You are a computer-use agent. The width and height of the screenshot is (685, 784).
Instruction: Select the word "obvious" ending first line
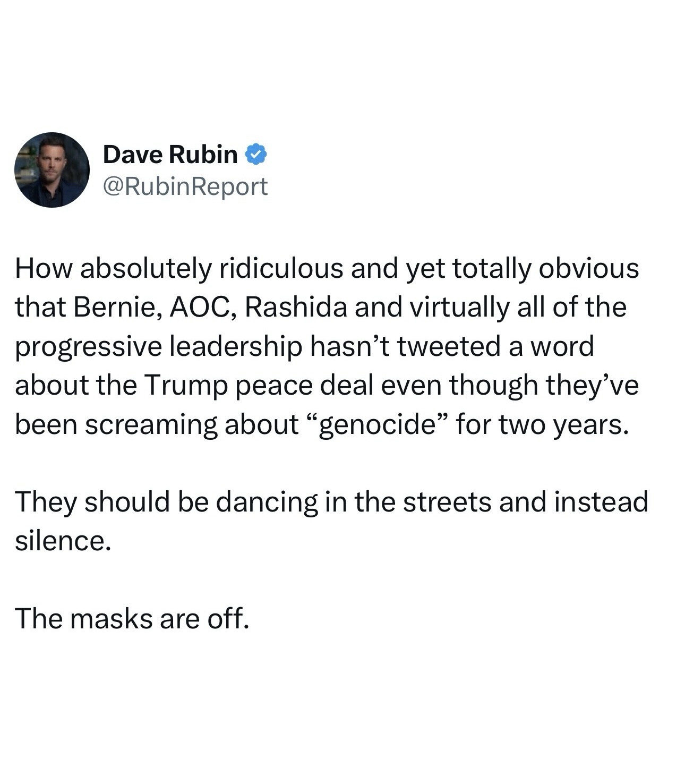pos(589,269)
